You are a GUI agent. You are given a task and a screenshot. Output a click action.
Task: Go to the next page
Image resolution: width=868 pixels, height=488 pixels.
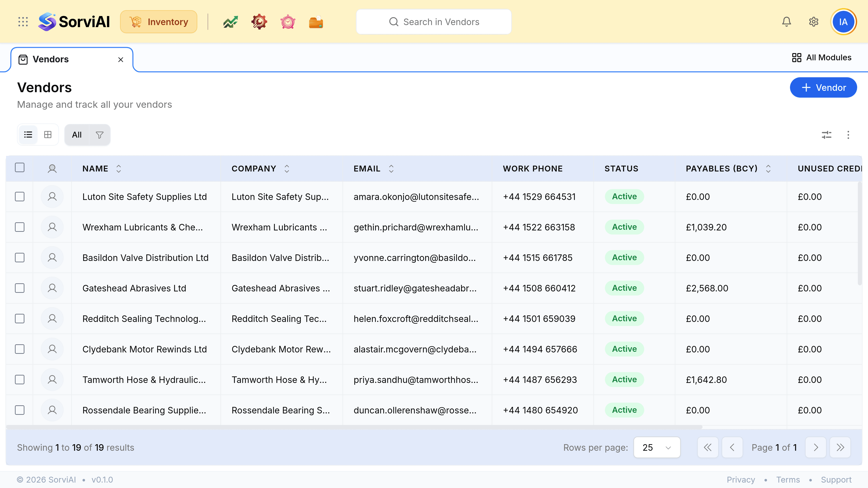(x=815, y=448)
